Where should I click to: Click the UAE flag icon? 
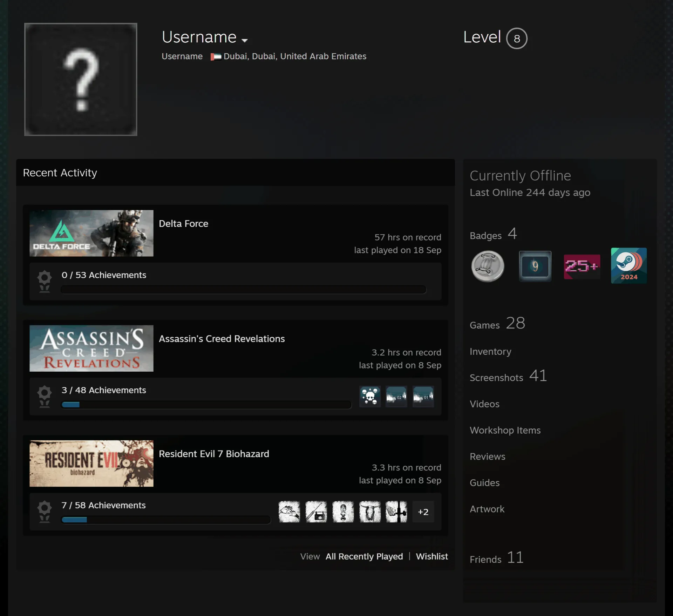click(216, 56)
